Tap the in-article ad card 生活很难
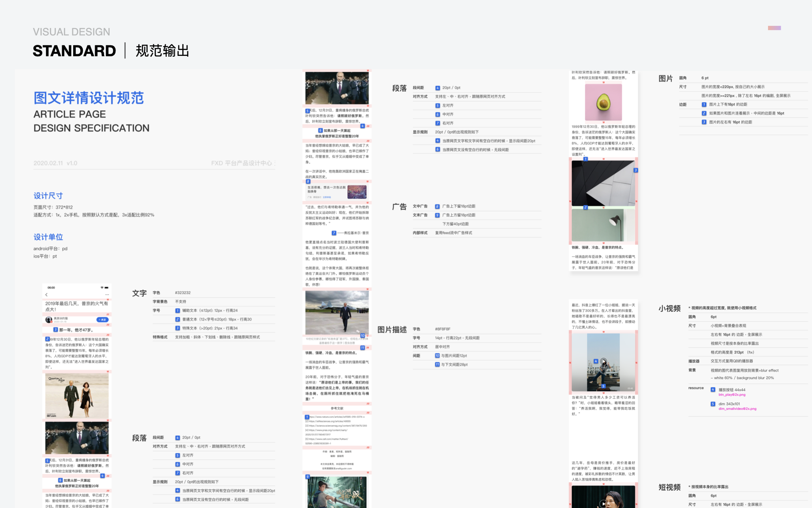The height and width of the screenshot is (508, 812). pyautogui.click(x=336, y=192)
